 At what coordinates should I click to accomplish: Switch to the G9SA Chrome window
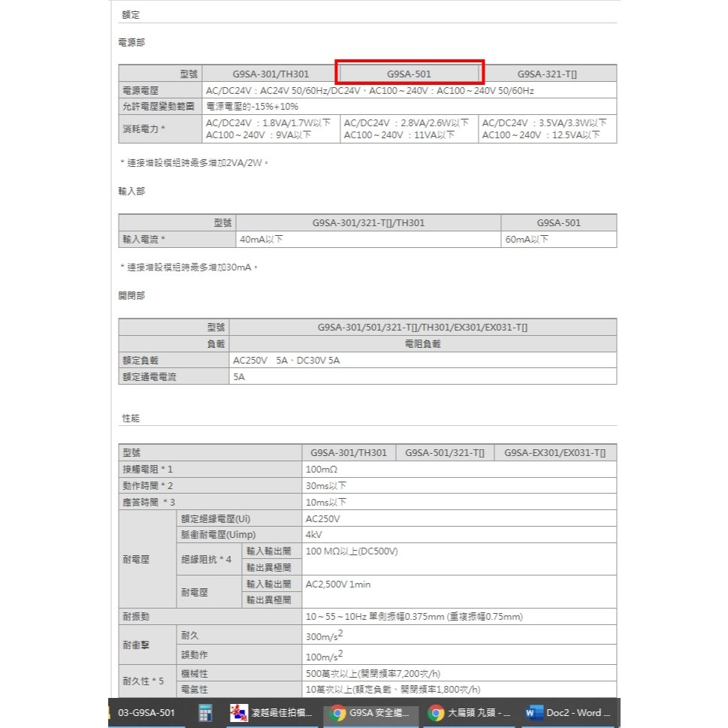point(370,713)
